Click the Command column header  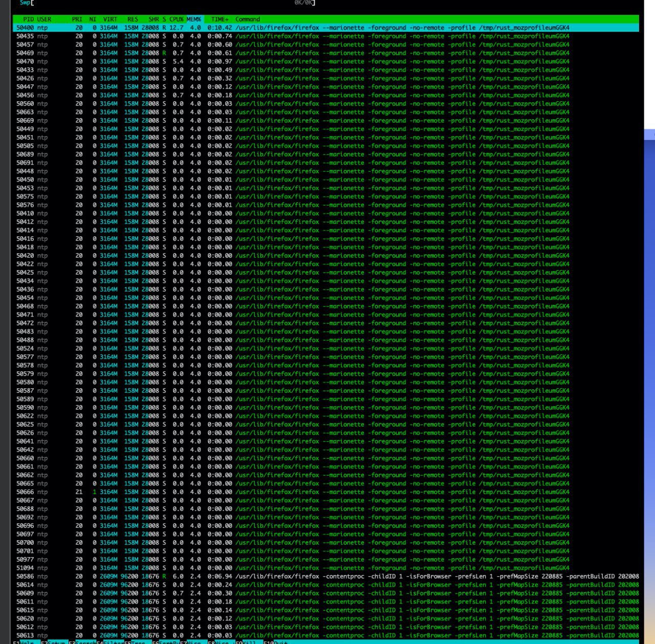pos(248,19)
